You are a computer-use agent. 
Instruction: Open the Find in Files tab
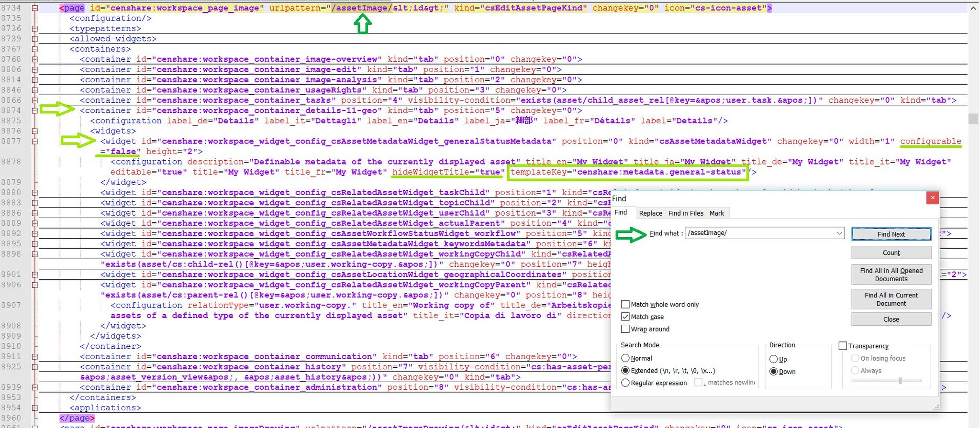(685, 213)
